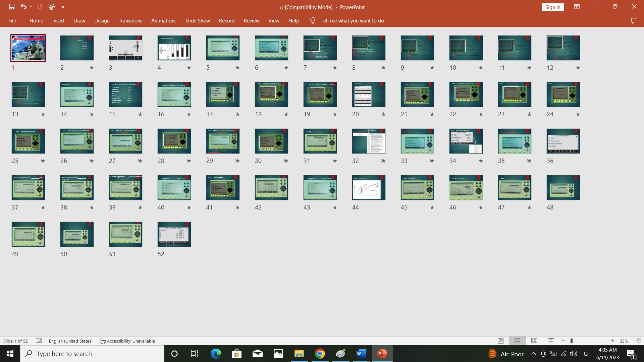This screenshot has width=644, height=362.
Task: Click the Reading View icon in status bar
Action: click(x=534, y=340)
